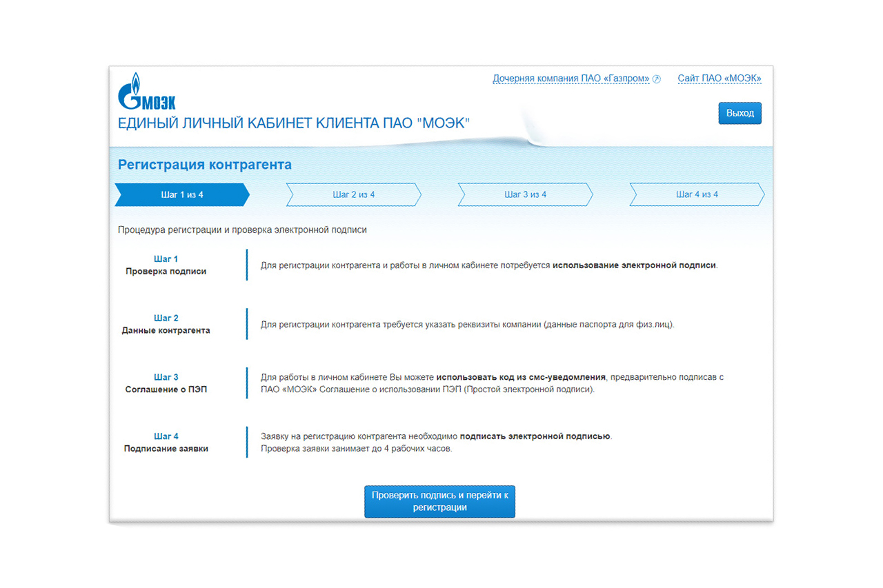Open the Дочерняя компания ПАО «Газпром» link
The height and width of the screenshot is (588, 883).
click(571, 79)
